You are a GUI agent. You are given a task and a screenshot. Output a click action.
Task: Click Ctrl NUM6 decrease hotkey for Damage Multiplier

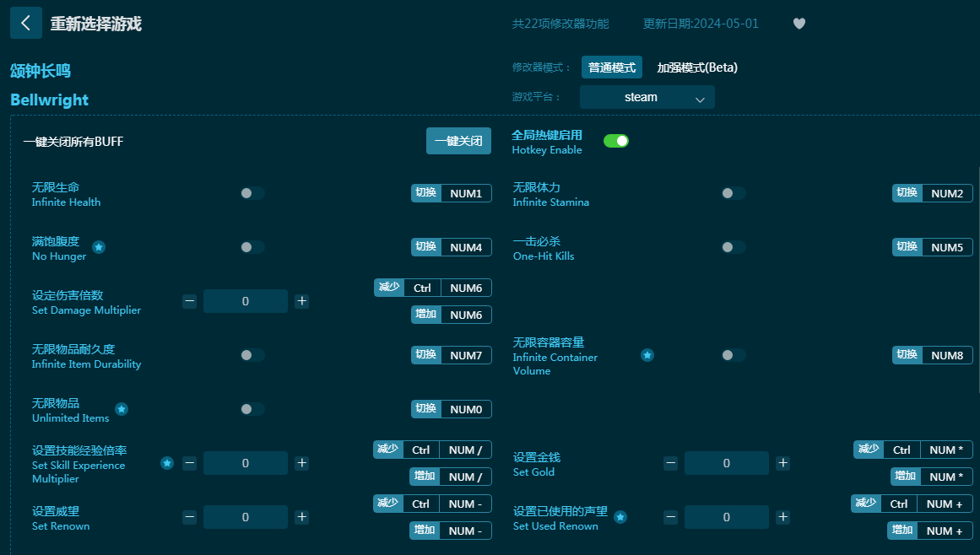coord(432,288)
